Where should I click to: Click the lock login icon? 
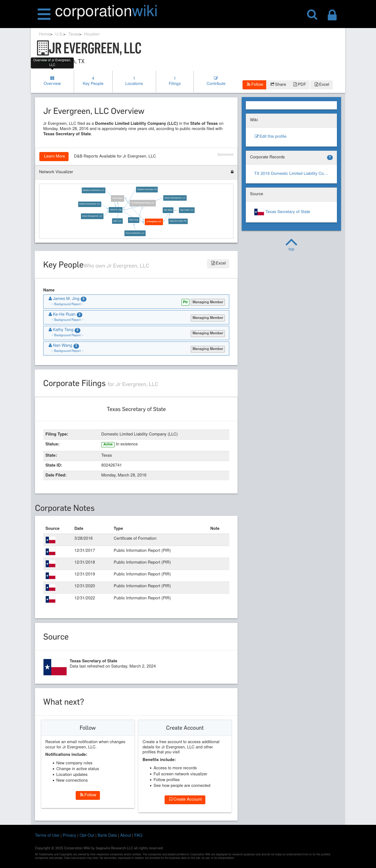click(x=332, y=15)
